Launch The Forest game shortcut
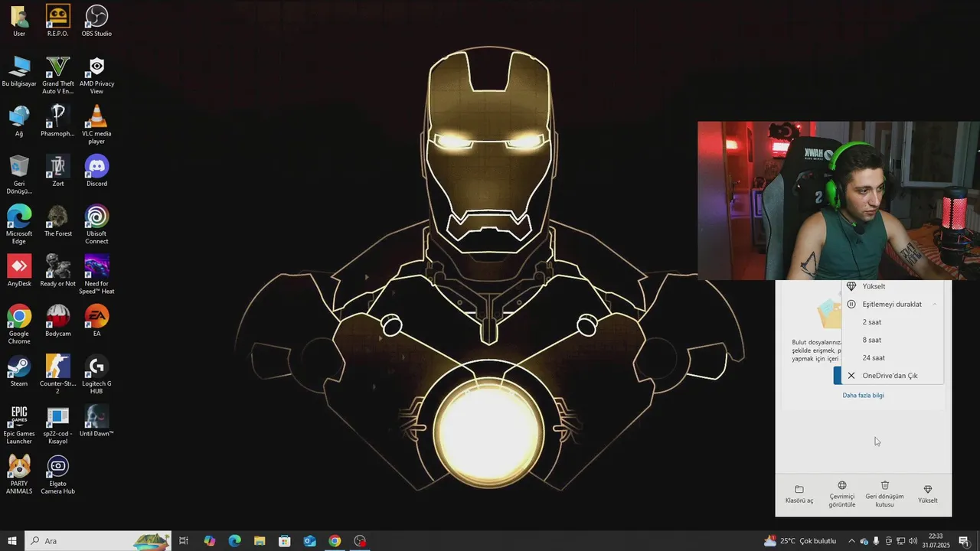 [57, 220]
